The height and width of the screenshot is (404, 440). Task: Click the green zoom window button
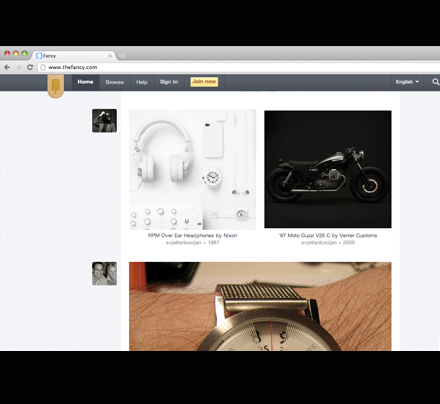coord(24,53)
